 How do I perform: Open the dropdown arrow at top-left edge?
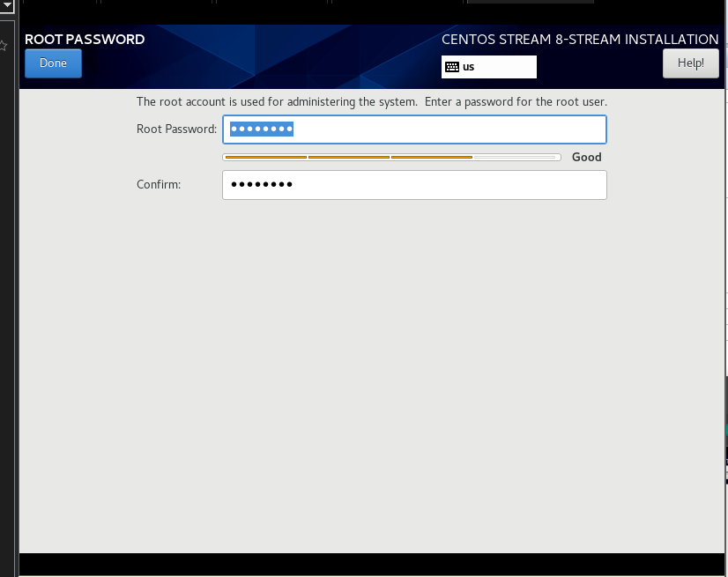click(x=7, y=4)
